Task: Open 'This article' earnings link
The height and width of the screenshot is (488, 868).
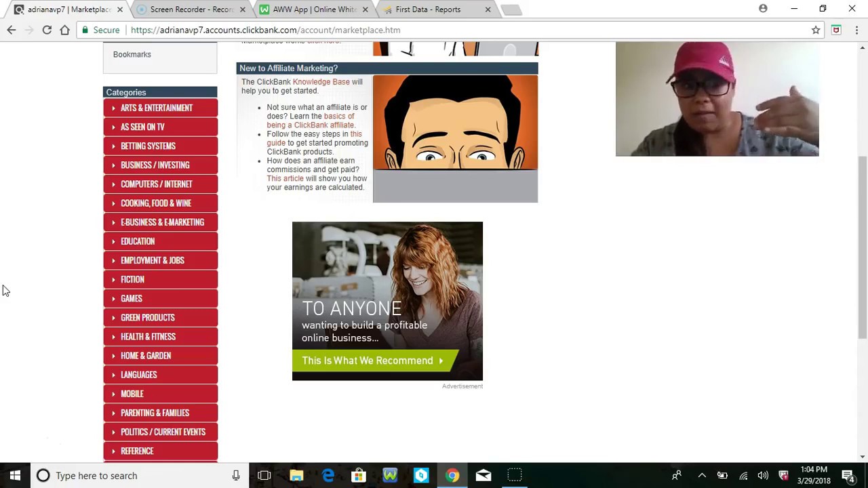Action: 285,179
